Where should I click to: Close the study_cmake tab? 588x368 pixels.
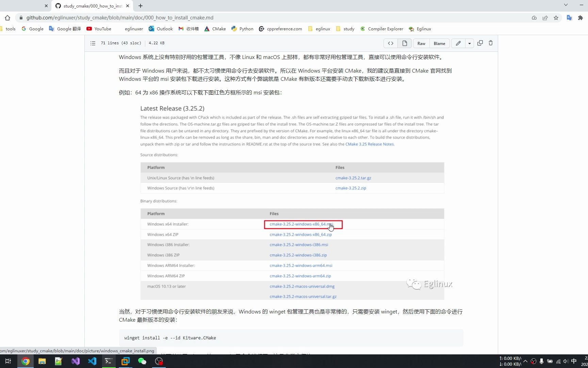point(128,6)
